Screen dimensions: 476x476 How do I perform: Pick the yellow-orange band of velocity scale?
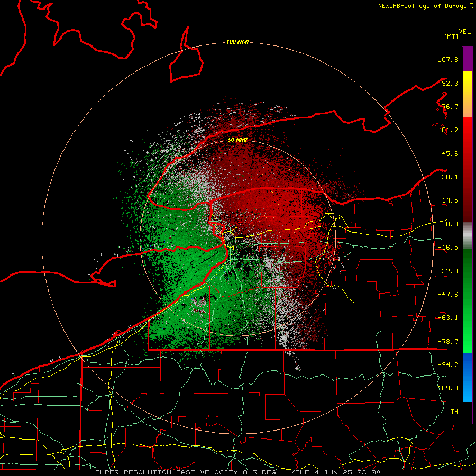click(x=467, y=94)
